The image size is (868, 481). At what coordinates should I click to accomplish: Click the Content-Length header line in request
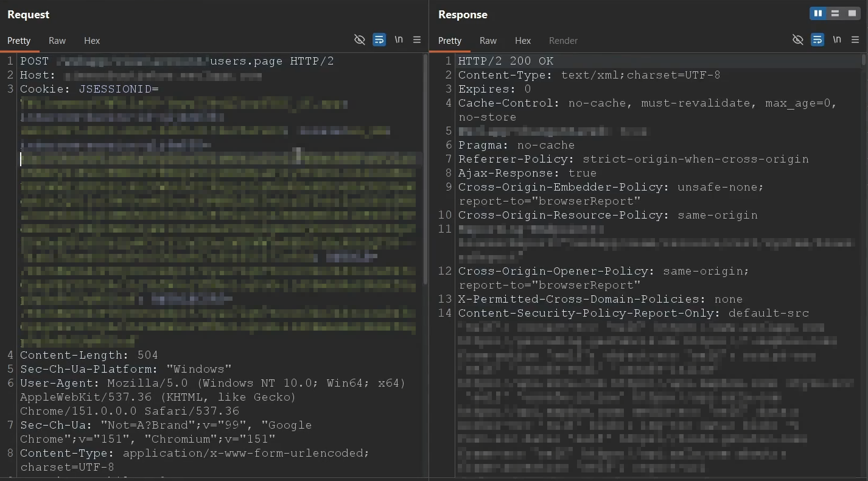tap(89, 355)
